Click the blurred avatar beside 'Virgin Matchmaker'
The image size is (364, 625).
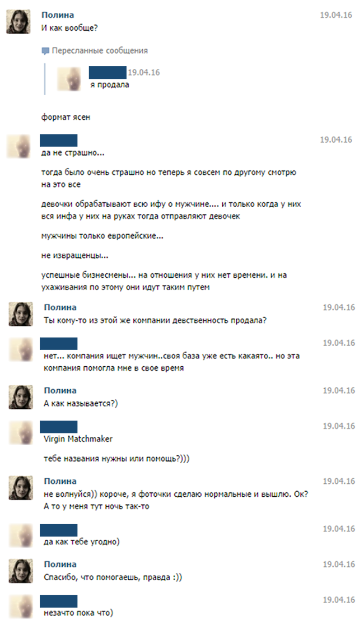point(21,432)
